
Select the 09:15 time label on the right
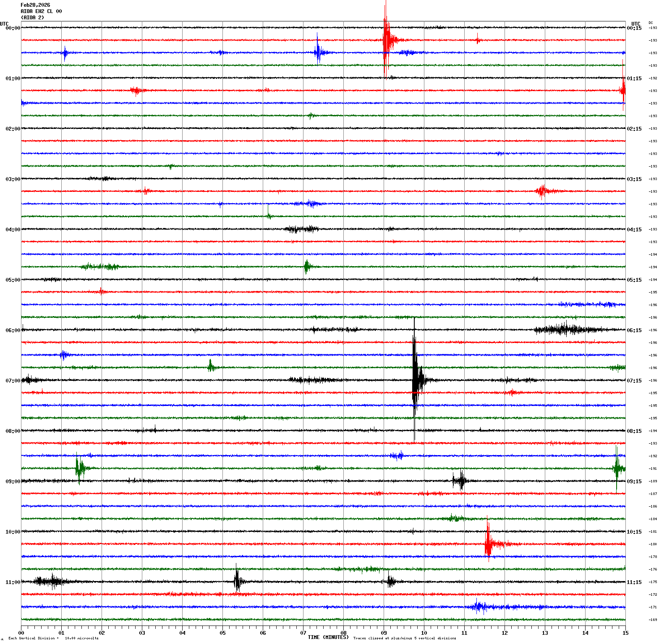coord(634,482)
